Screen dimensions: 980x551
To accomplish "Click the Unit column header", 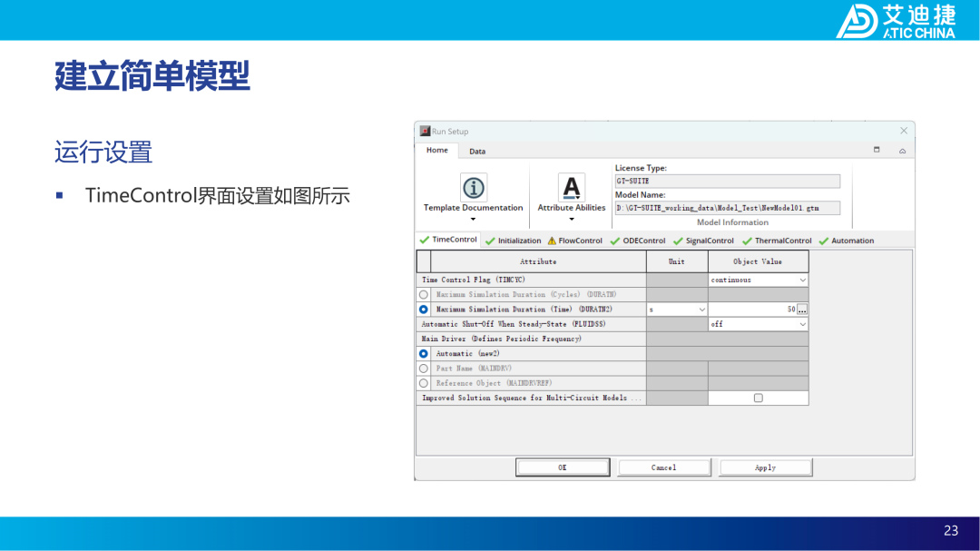I will (x=677, y=261).
